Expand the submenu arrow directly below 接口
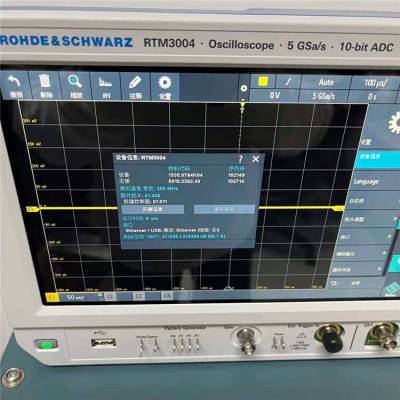The height and width of the screenshot is (400, 400). 385,253
